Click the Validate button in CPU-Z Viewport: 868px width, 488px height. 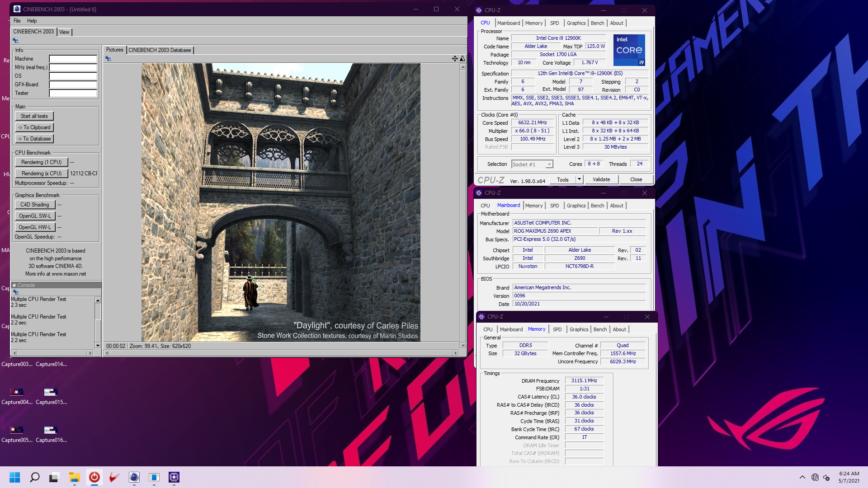(x=601, y=179)
